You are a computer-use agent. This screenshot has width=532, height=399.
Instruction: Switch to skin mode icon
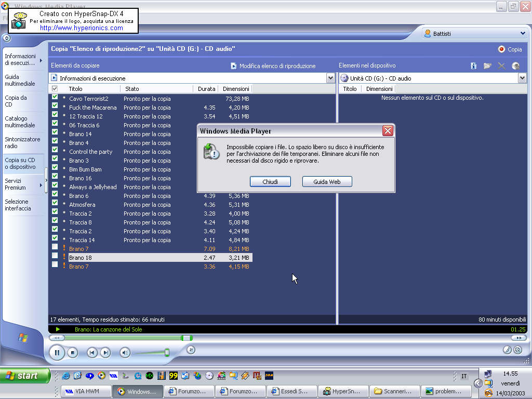tap(518, 350)
